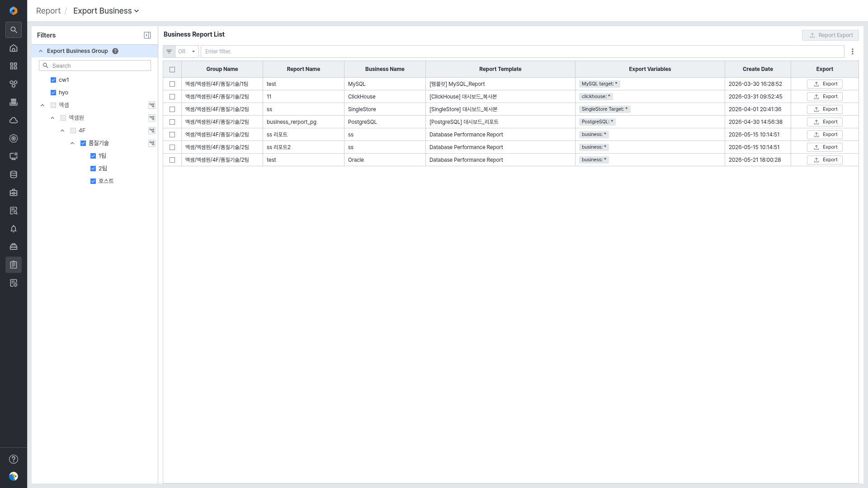Viewport: 868px width, 488px height.
Task: Click the SingleStore Target: * variable tag
Action: (x=604, y=109)
